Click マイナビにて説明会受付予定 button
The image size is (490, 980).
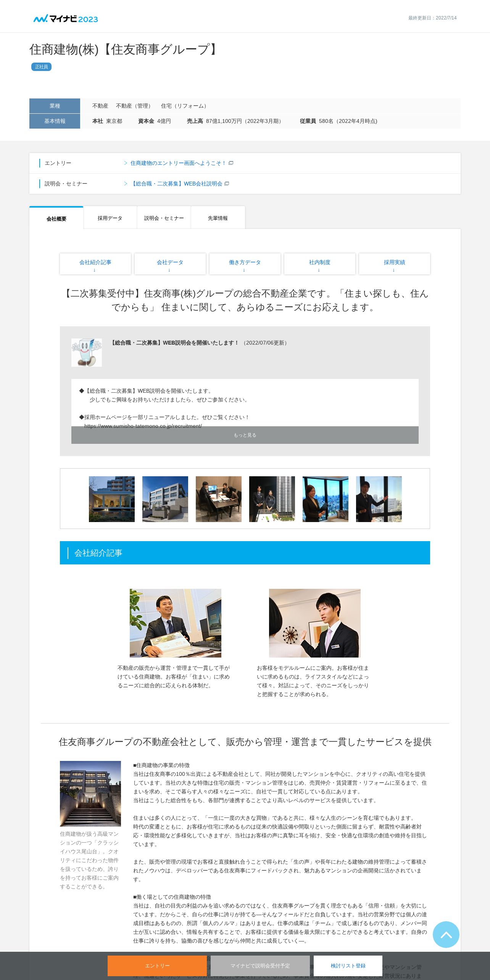tap(260, 966)
